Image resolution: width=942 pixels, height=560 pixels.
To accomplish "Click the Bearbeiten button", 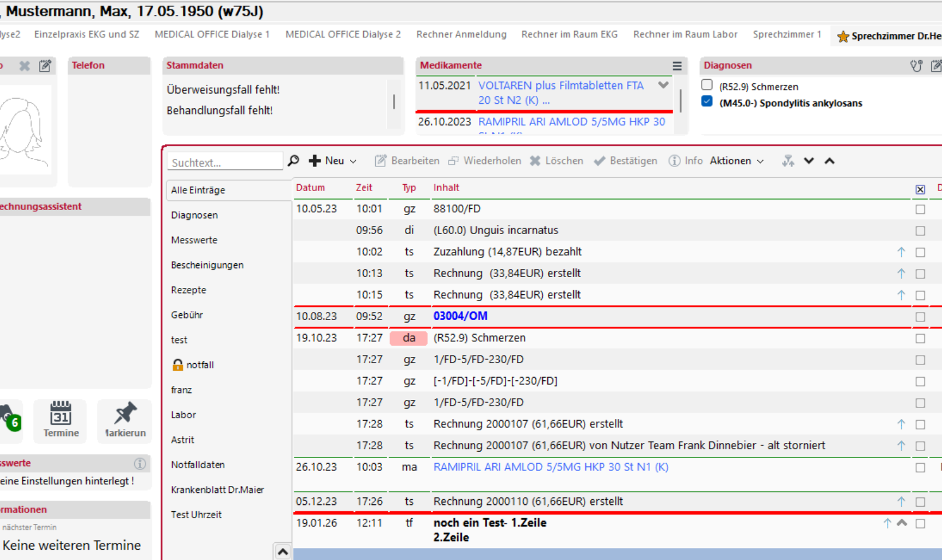I will click(x=407, y=161).
